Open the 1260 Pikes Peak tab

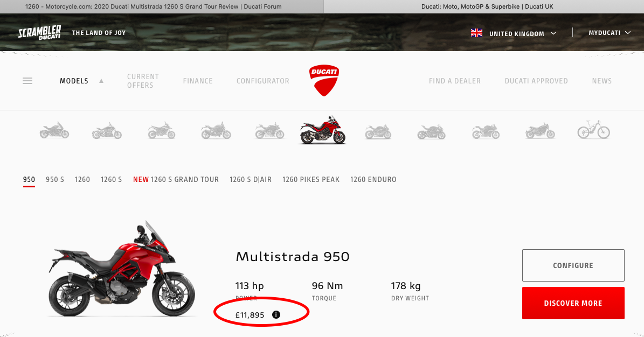coord(311,179)
